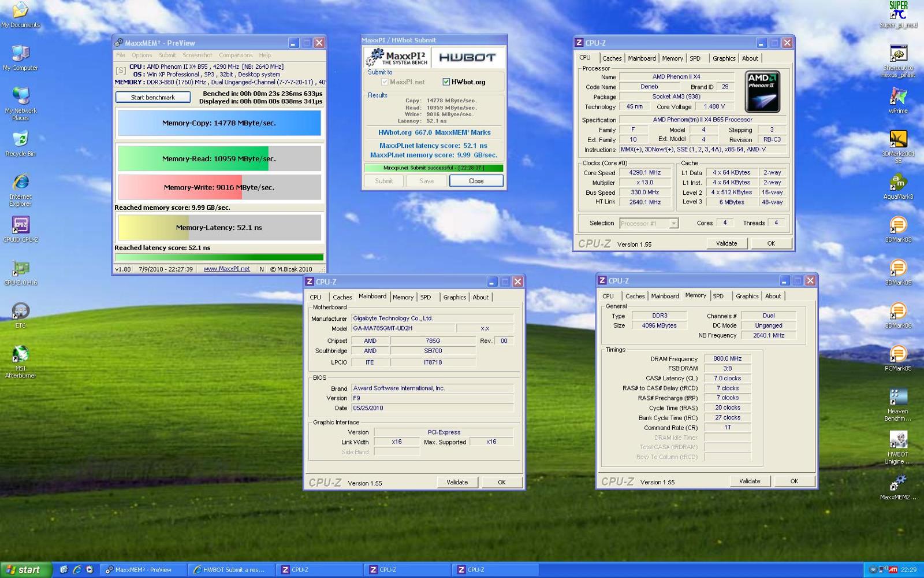Click Memory-Read result bar

(219, 158)
